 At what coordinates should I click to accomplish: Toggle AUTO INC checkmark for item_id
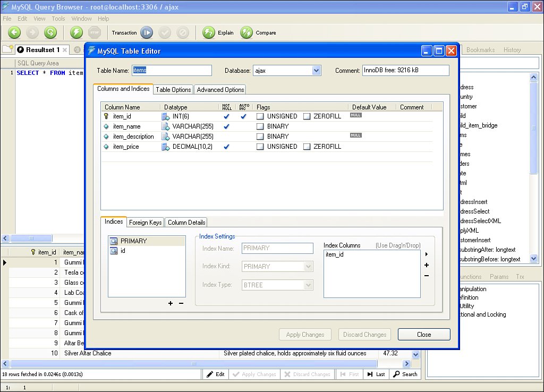click(243, 116)
